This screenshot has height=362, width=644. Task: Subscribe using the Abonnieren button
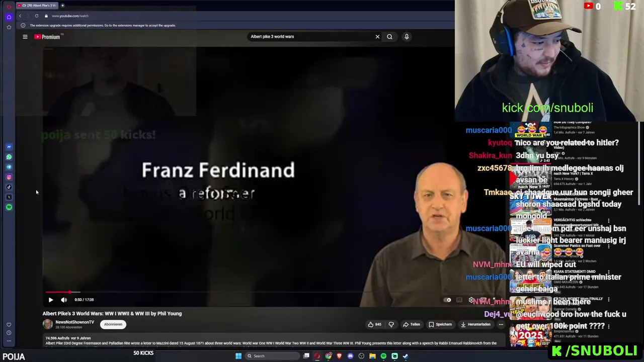113,324
